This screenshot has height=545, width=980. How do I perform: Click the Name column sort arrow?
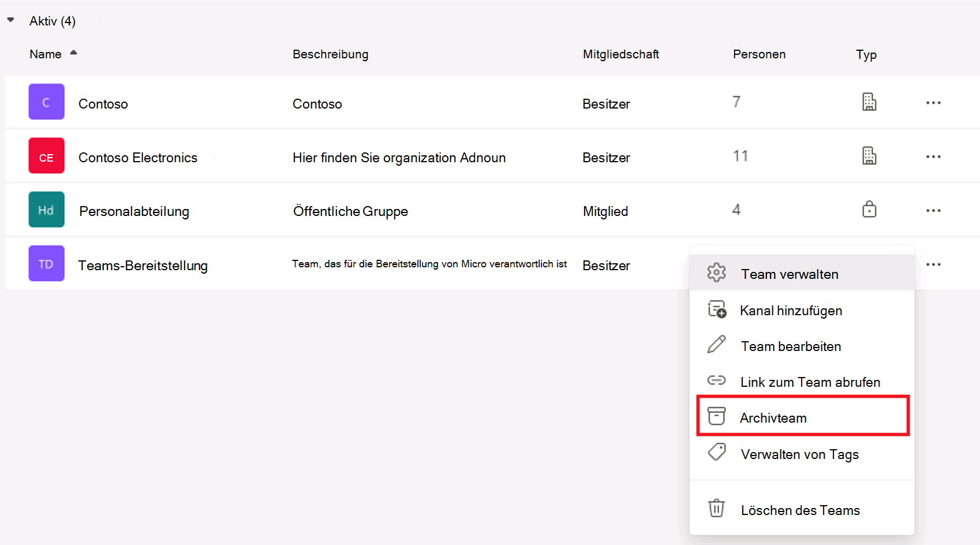coord(73,53)
